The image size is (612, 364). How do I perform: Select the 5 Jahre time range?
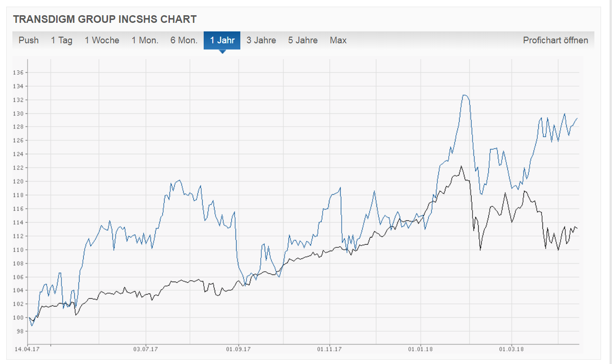click(303, 40)
